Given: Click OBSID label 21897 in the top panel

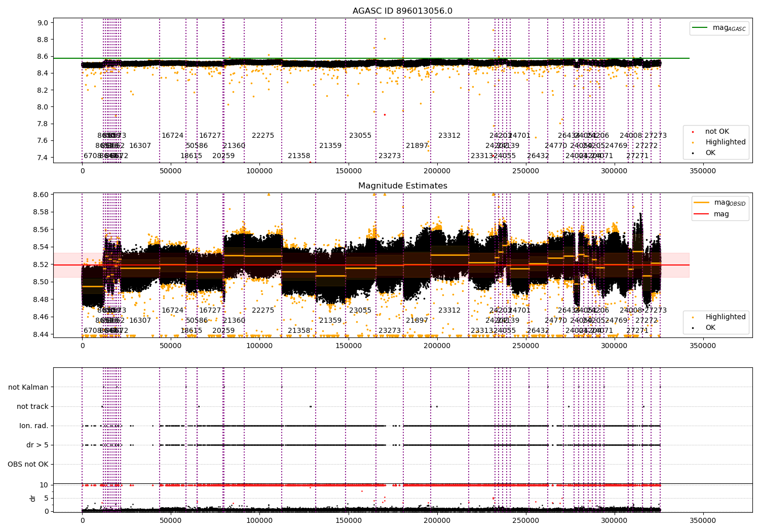Looking at the screenshot, I should point(417,146).
